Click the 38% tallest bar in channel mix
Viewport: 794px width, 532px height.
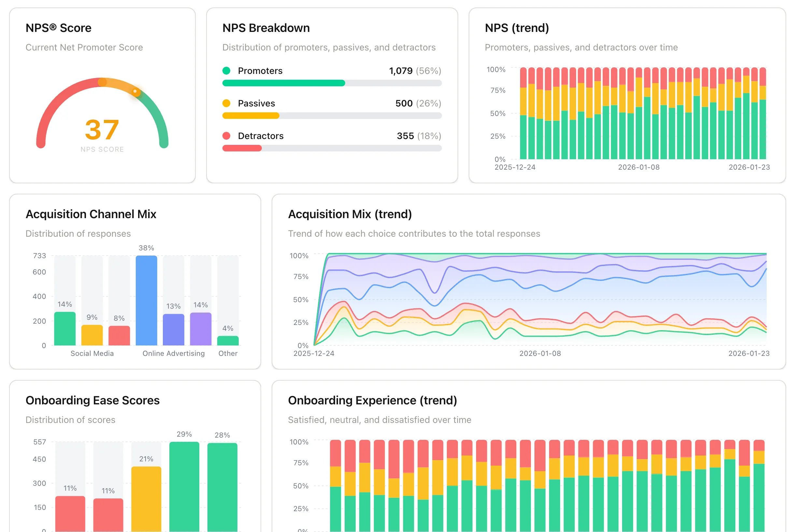[x=146, y=300]
